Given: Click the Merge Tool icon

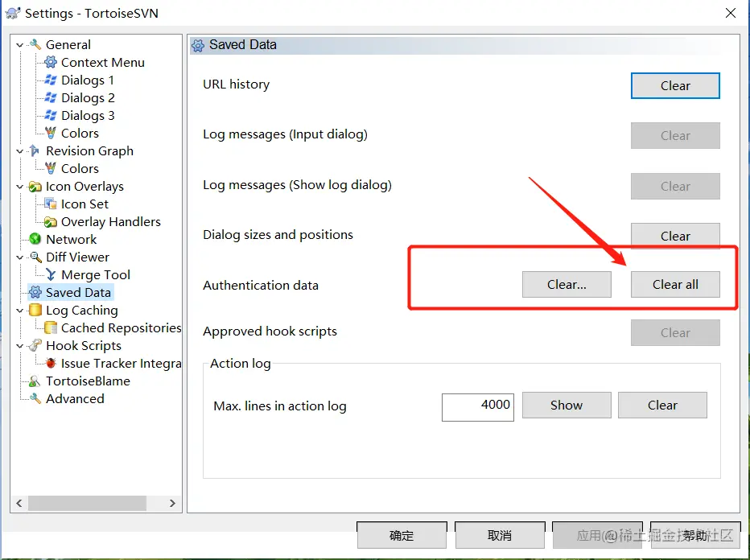Looking at the screenshot, I should [51, 274].
